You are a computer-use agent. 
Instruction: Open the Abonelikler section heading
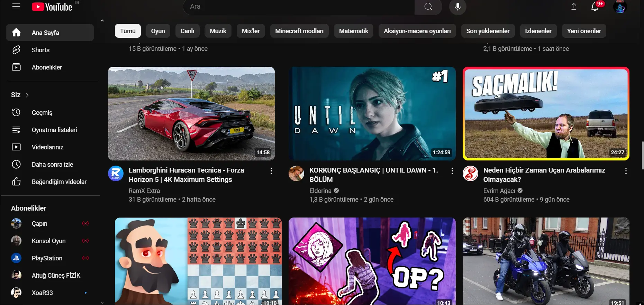click(x=28, y=208)
